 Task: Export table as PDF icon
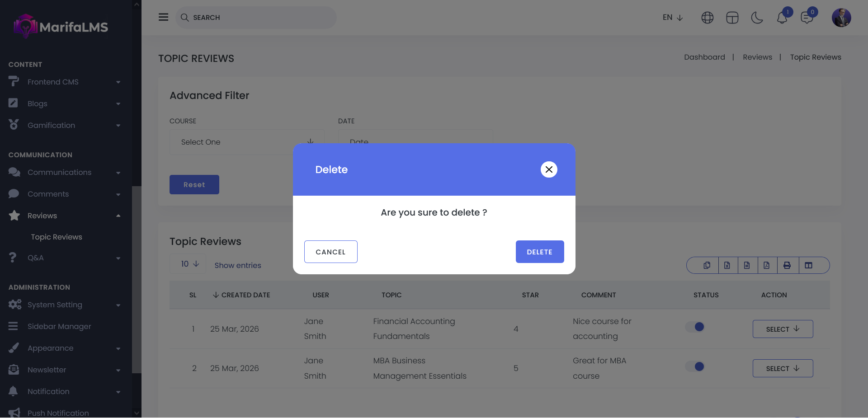click(x=767, y=265)
